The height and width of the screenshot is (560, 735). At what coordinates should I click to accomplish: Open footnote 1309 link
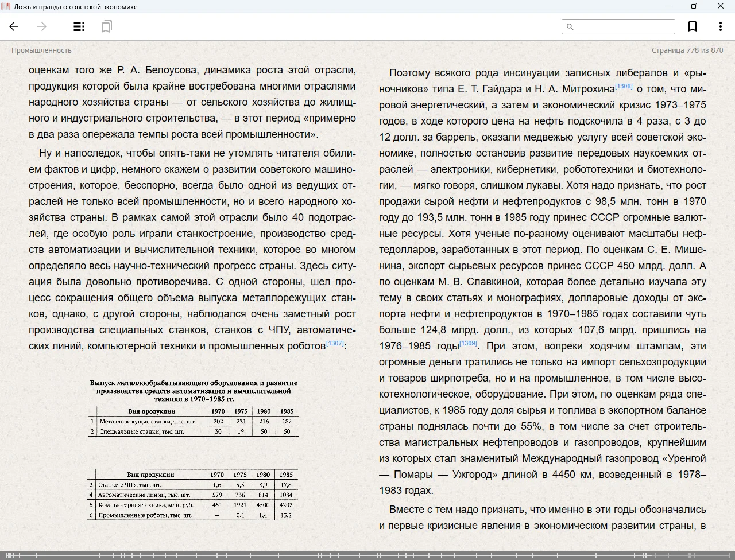[468, 343]
